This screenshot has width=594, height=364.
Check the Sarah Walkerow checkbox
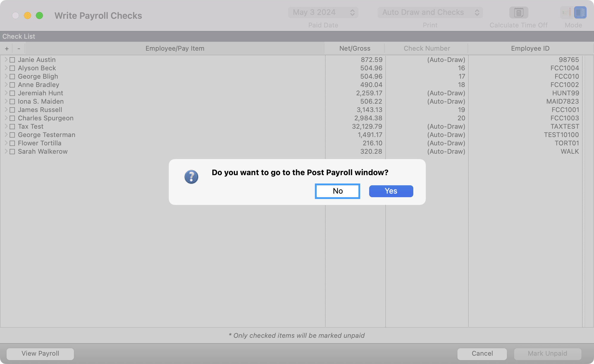[12, 152]
